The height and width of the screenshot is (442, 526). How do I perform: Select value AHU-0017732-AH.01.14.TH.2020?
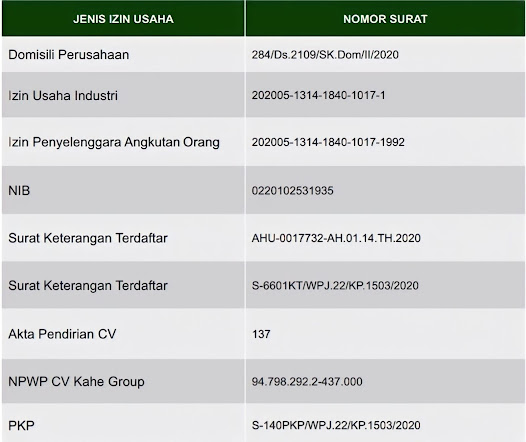(336, 238)
